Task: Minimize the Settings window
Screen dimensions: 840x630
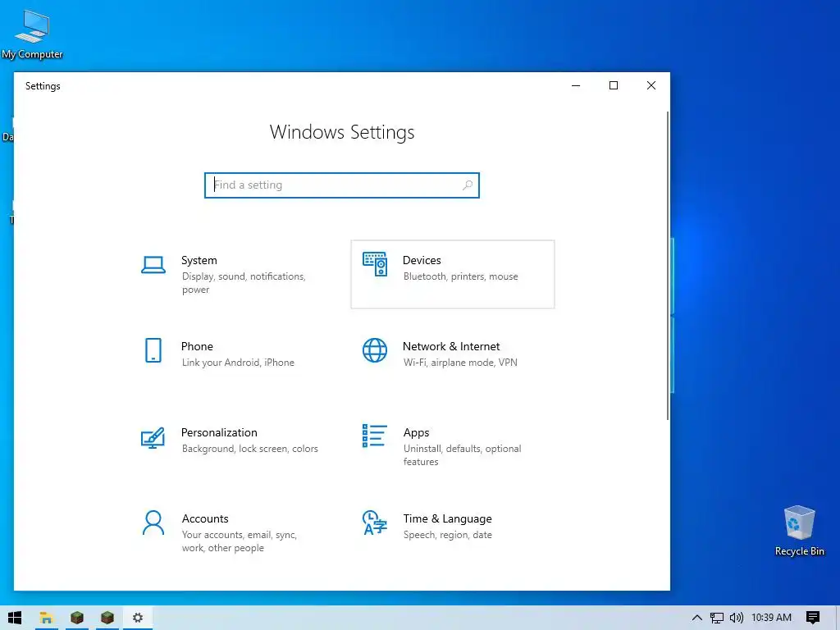Action: (576, 85)
